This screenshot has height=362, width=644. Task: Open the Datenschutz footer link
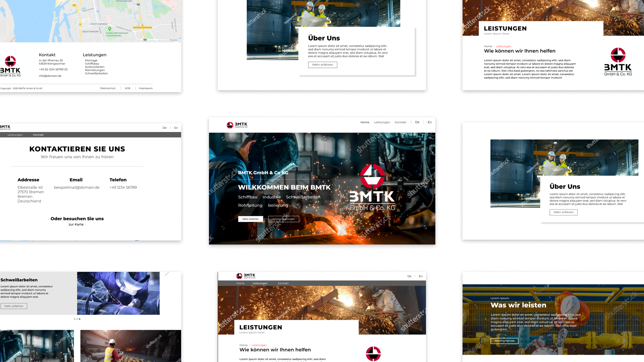pyautogui.click(x=108, y=88)
